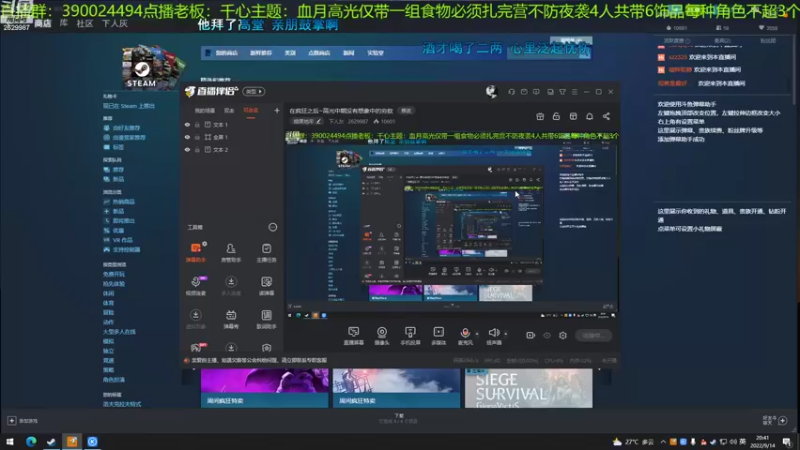Open streaming settings gear icon

[x=563, y=335]
